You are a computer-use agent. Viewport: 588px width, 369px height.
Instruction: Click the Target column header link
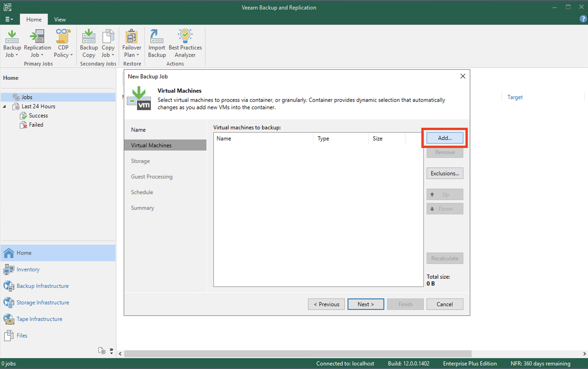tap(515, 97)
